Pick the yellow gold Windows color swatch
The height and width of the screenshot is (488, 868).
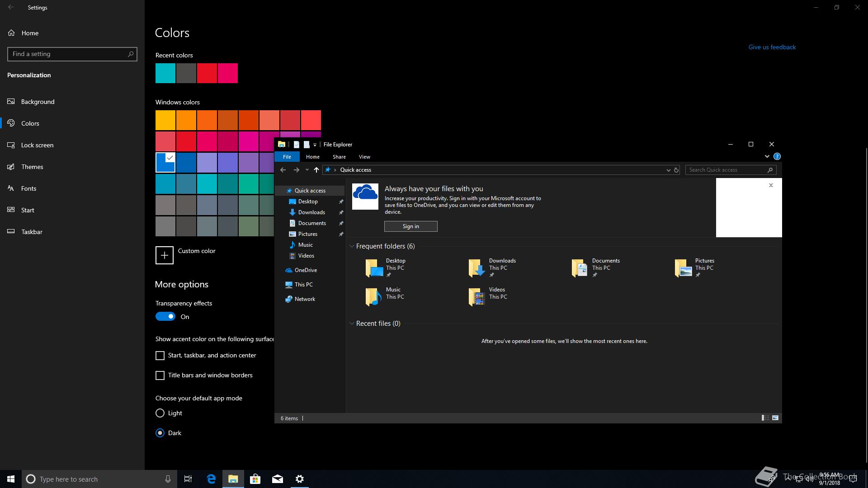(165, 120)
